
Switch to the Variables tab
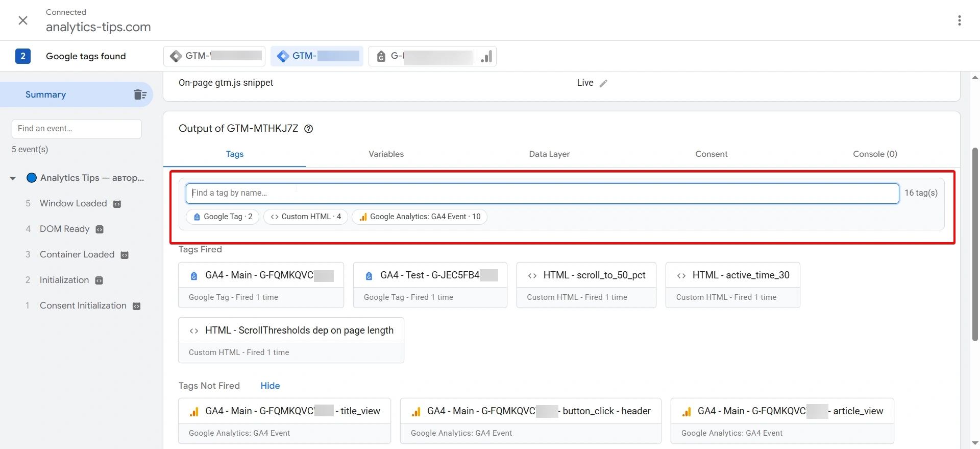(386, 154)
